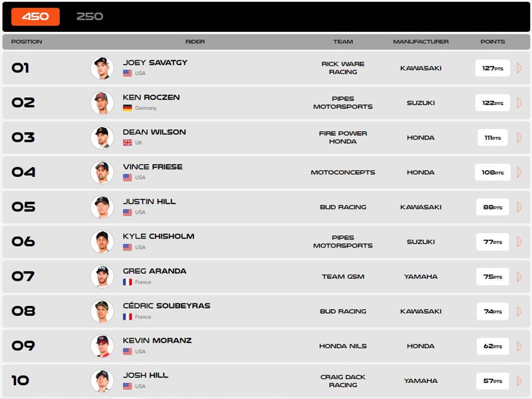Screen dimensions: 532x399
Task: Click USA flag under Kevin Moranz
Action: pyautogui.click(x=128, y=351)
